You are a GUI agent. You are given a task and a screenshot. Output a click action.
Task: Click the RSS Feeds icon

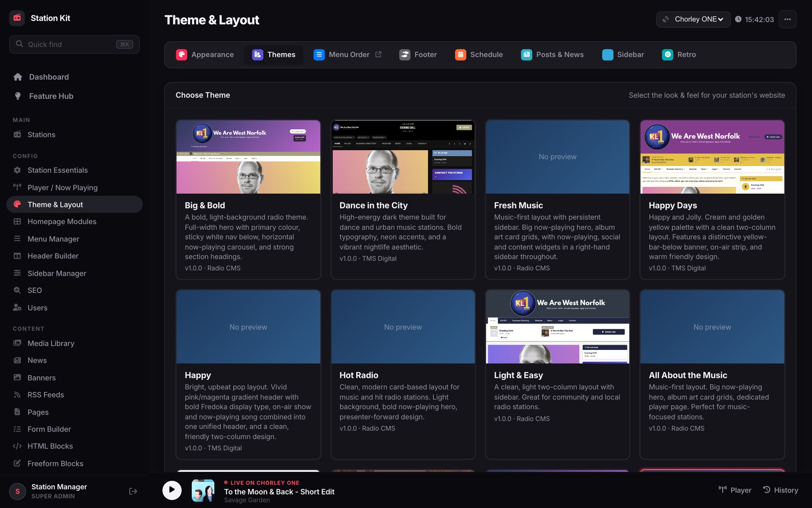[x=17, y=395]
